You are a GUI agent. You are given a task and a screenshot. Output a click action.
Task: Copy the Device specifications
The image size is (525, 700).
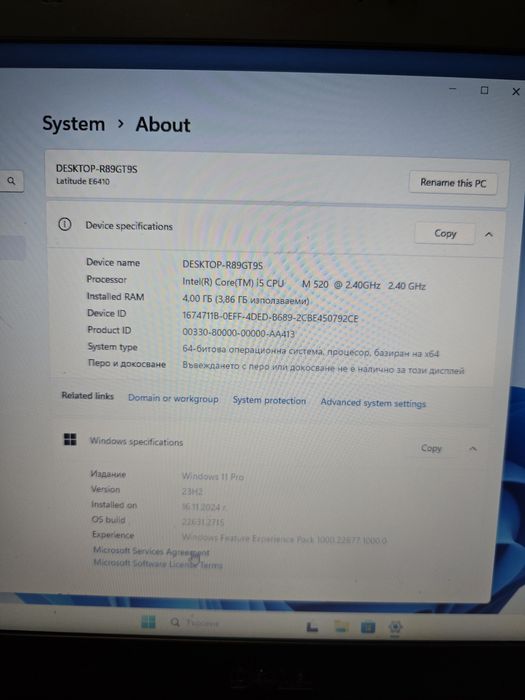[x=445, y=233]
